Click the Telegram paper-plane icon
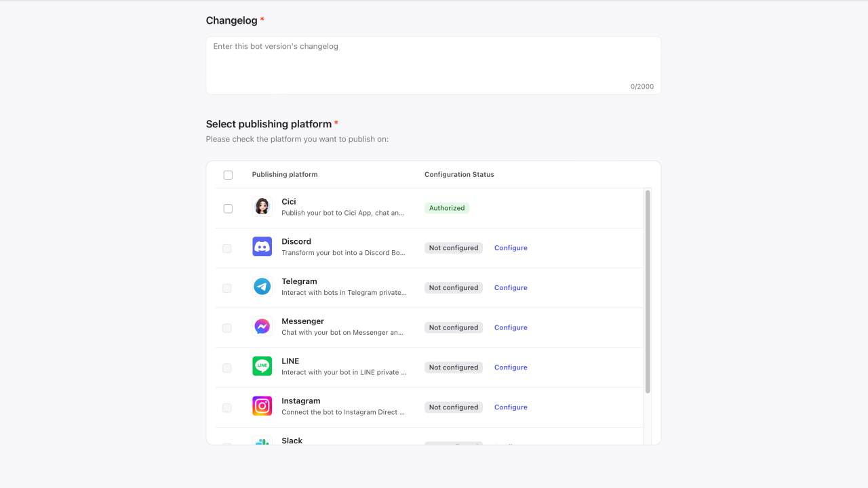The image size is (868, 488). click(x=262, y=287)
